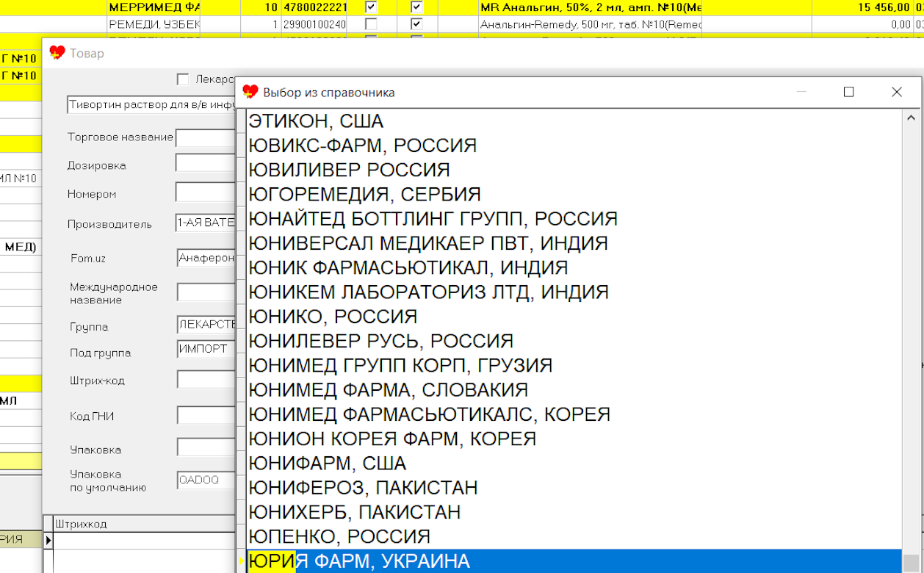Viewport: 924px width, 573px height.
Task: Click the МЕРРИМЕД ФА cell in background table
Action: point(153,7)
